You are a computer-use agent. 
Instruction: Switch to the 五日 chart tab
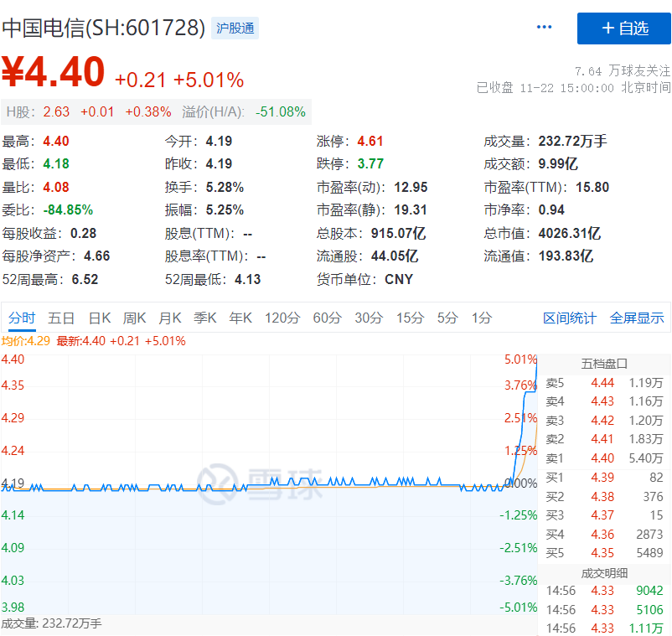[x=61, y=318]
